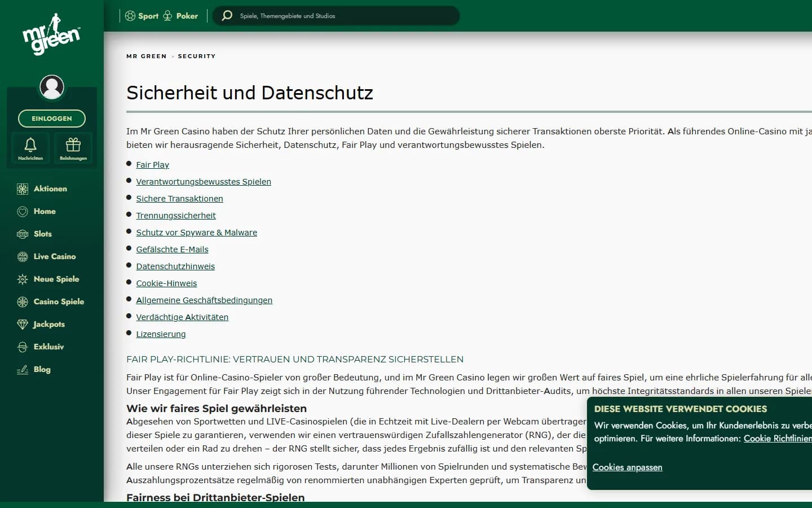Follow the Sichere Transaktionen link
The image size is (812, 508).
179,199
